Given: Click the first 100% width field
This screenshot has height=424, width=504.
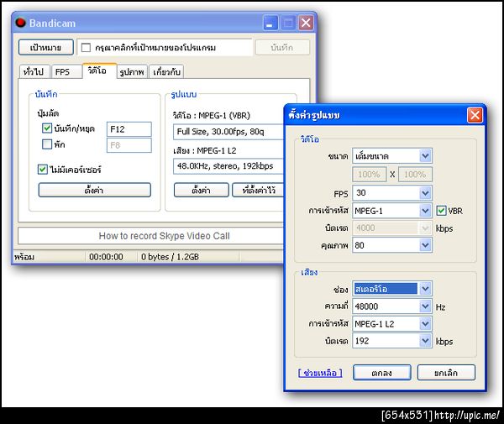Looking at the screenshot, I should coord(370,175).
